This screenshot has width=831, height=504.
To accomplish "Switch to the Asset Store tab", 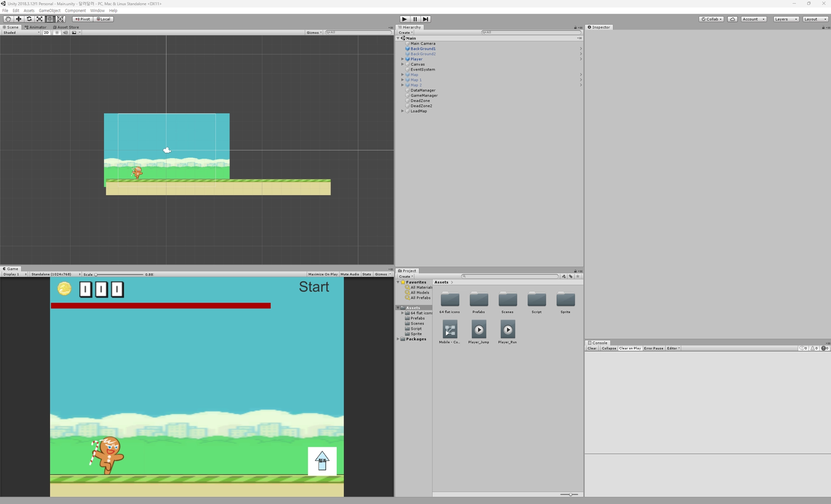I will point(66,27).
